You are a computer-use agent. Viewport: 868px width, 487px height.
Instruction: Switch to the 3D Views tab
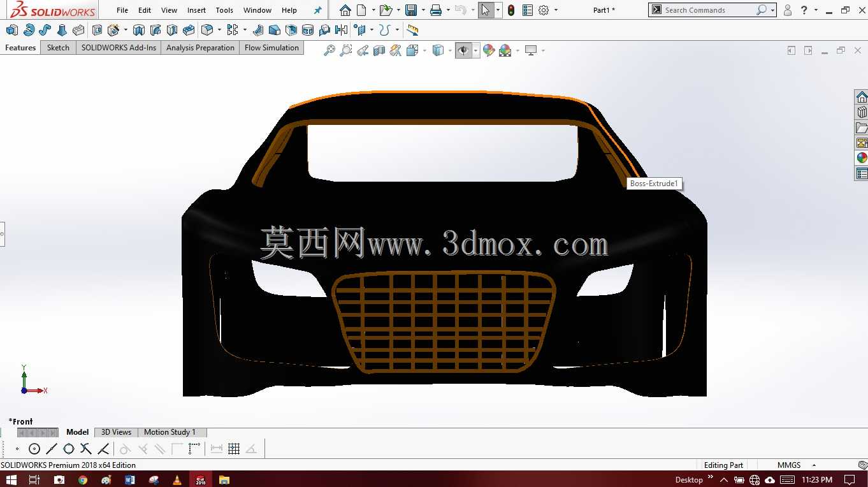[x=116, y=432]
